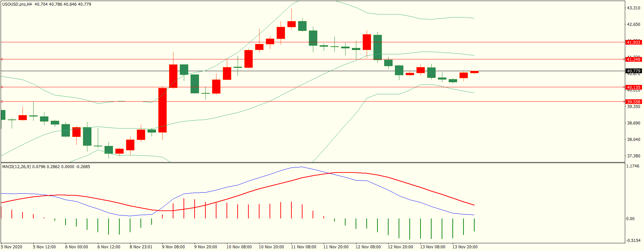This screenshot has height=251, width=644.
Task: Click the 9 Nov 20:00 time label
Action: pos(206,247)
